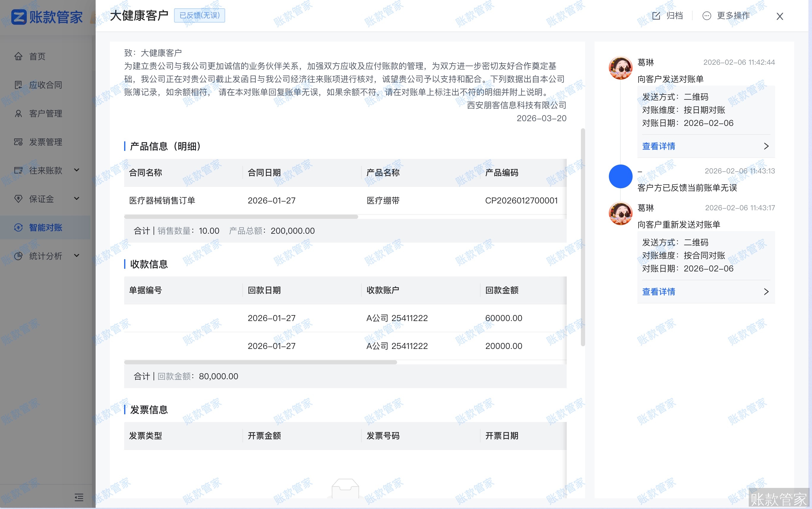
Task: Click 葛琳's avatar in the timeline
Action: 620,68
